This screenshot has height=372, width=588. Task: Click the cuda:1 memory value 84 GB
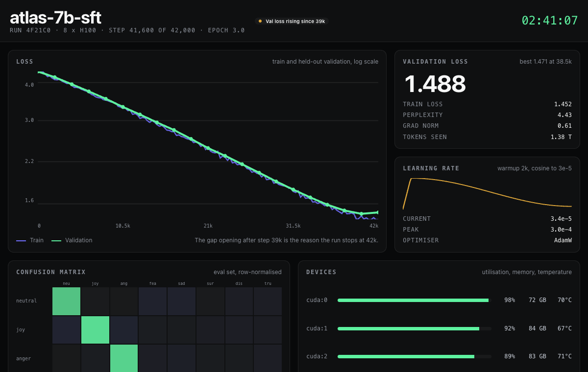point(537,329)
